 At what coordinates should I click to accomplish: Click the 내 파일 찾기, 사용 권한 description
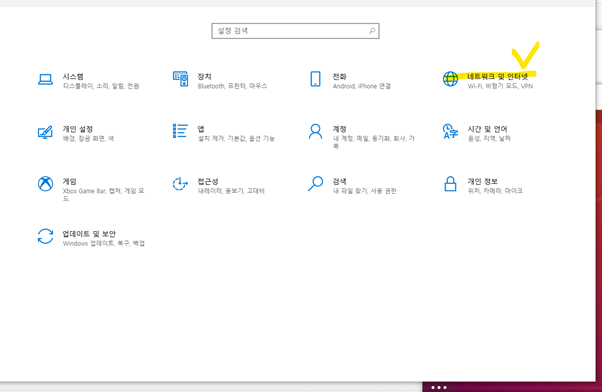(x=364, y=191)
